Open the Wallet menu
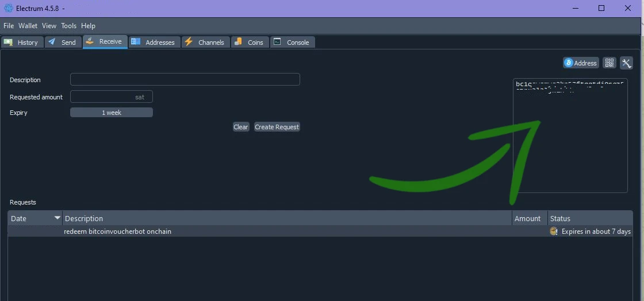The height and width of the screenshot is (301, 644). tap(28, 26)
